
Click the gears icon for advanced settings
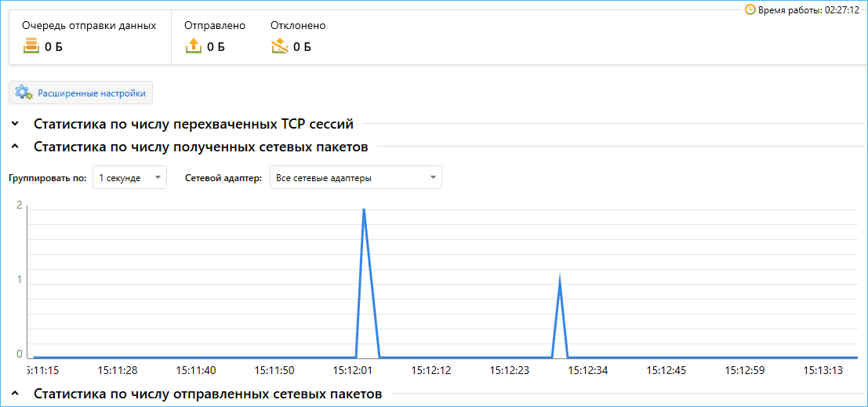pos(24,93)
